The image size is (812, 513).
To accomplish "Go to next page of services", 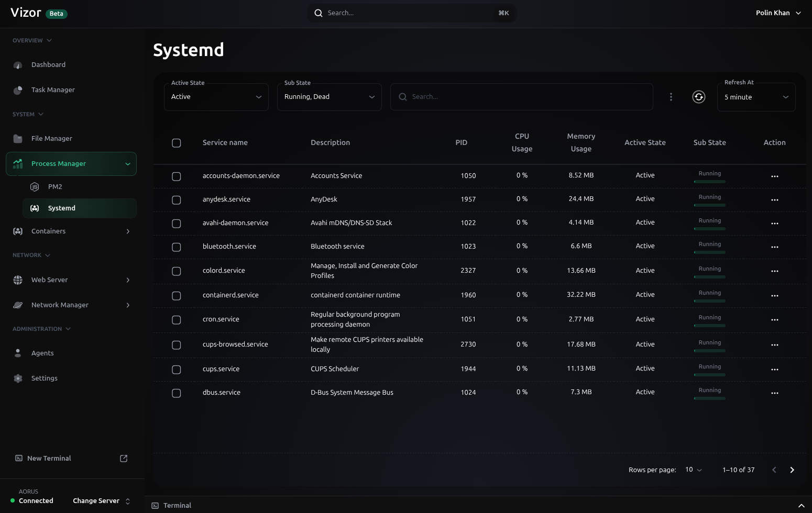I will coord(792,470).
